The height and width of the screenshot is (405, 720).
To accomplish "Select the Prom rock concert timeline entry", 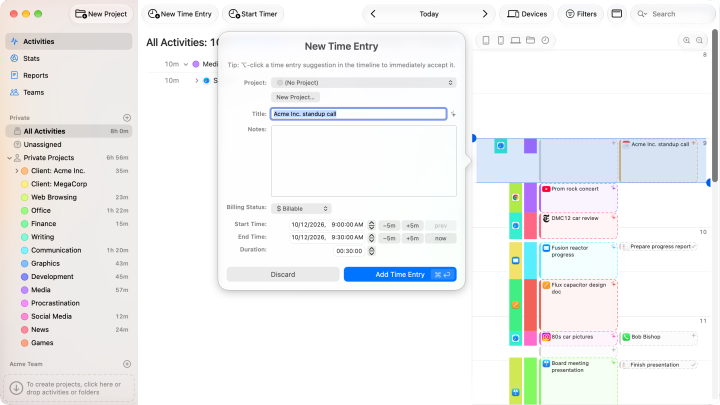I will 579,198.
